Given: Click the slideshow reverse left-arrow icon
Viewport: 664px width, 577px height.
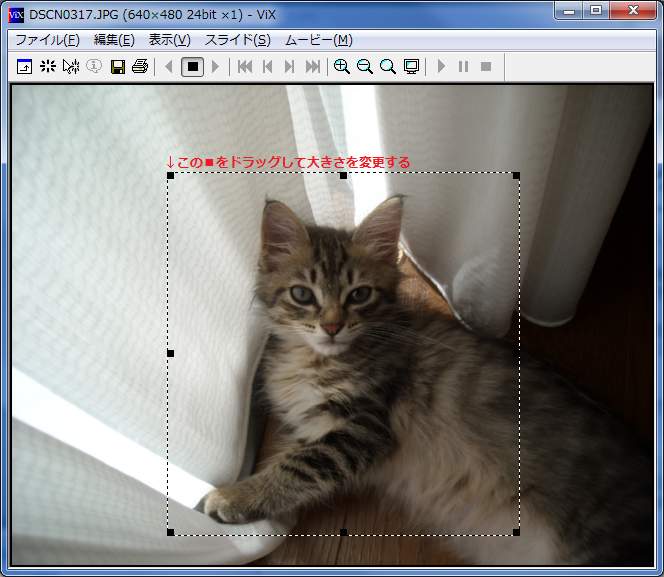Looking at the screenshot, I should point(169,66).
